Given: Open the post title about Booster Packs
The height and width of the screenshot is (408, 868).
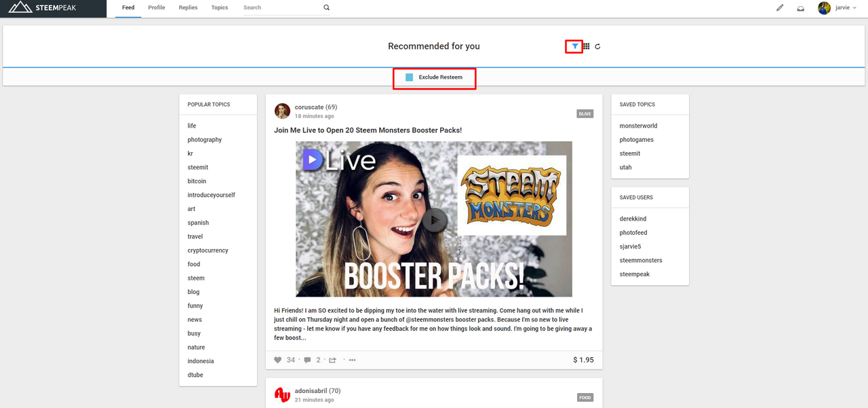Looking at the screenshot, I should 368,130.
